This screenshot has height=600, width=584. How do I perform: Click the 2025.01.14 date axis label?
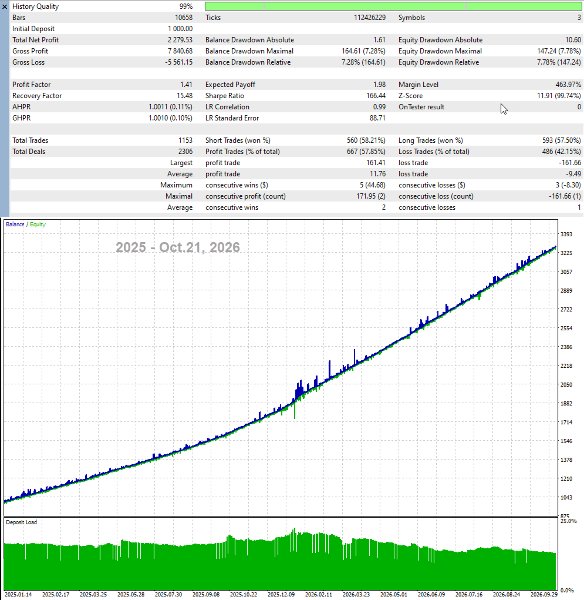point(18,595)
